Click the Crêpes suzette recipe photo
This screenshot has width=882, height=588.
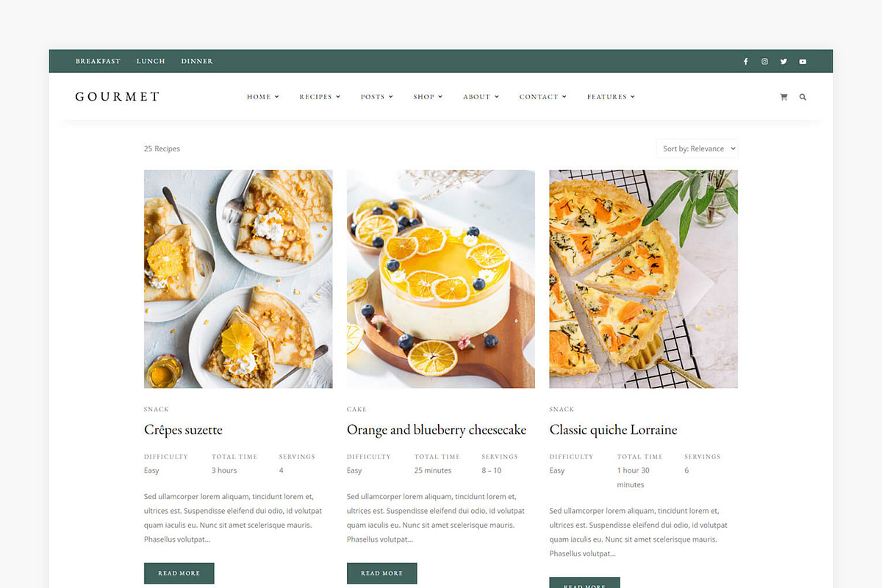(238, 279)
